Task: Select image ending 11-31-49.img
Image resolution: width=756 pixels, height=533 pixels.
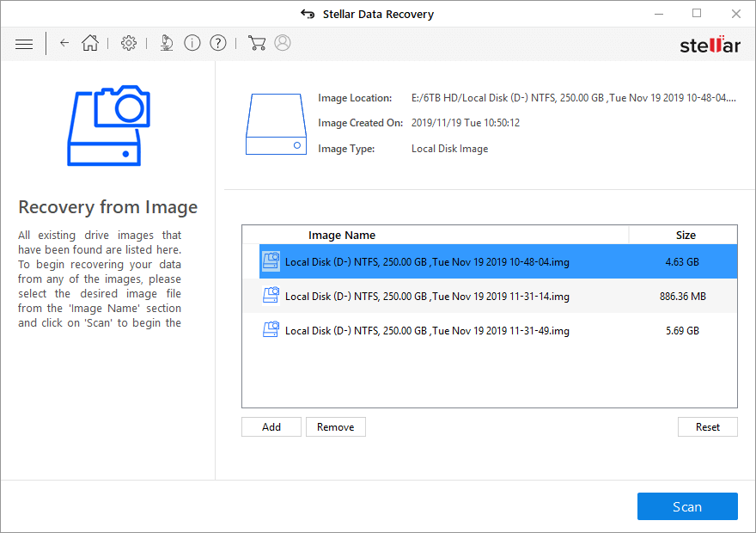Action: pos(498,330)
